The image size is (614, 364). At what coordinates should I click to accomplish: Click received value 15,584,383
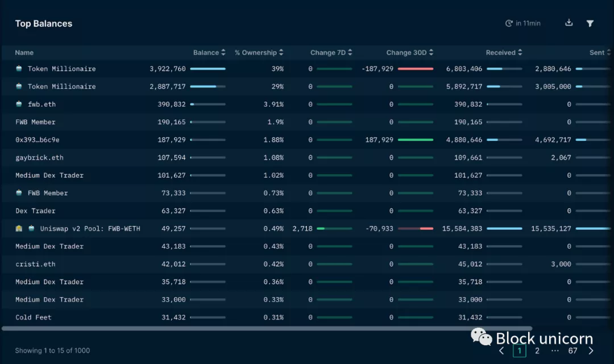click(x=462, y=228)
